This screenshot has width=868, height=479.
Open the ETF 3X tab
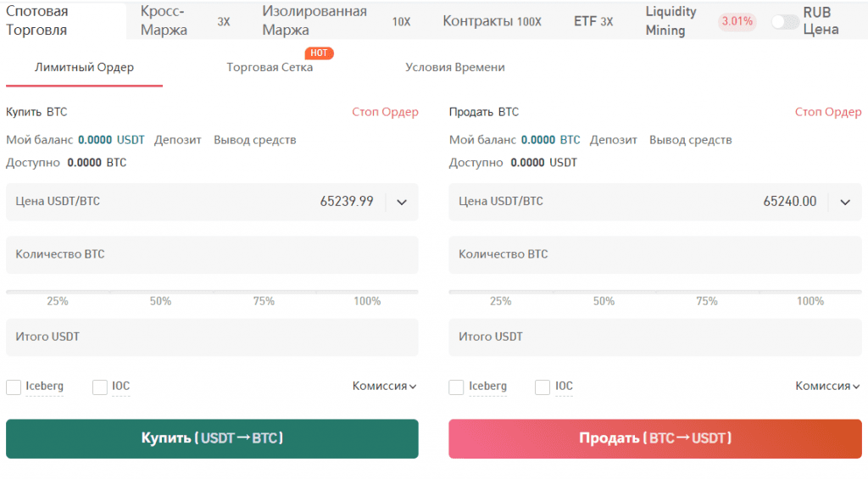pos(593,21)
